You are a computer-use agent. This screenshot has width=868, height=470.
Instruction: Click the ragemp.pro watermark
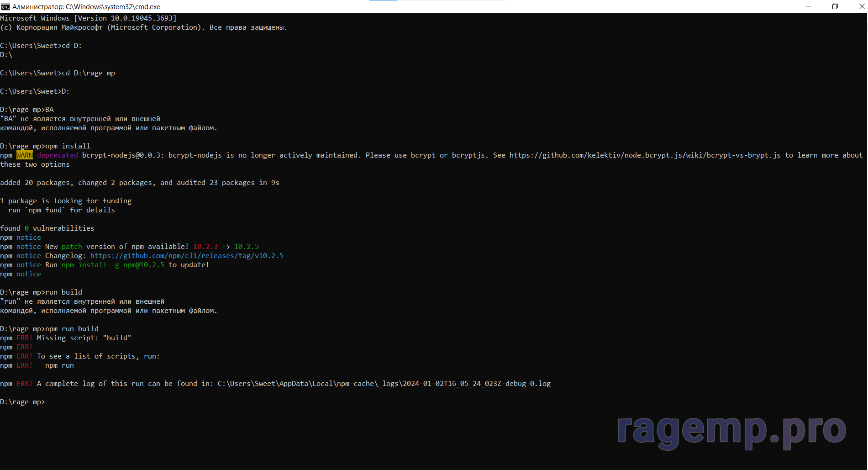coord(731,430)
